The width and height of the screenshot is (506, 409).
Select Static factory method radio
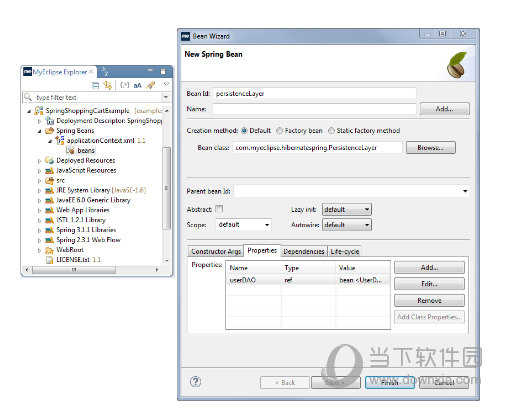tap(331, 131)
